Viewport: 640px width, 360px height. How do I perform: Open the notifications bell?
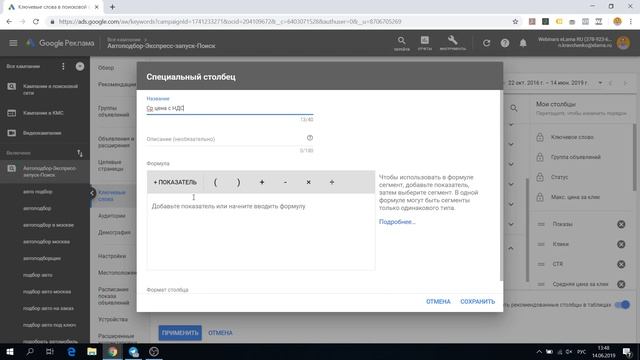523,43
